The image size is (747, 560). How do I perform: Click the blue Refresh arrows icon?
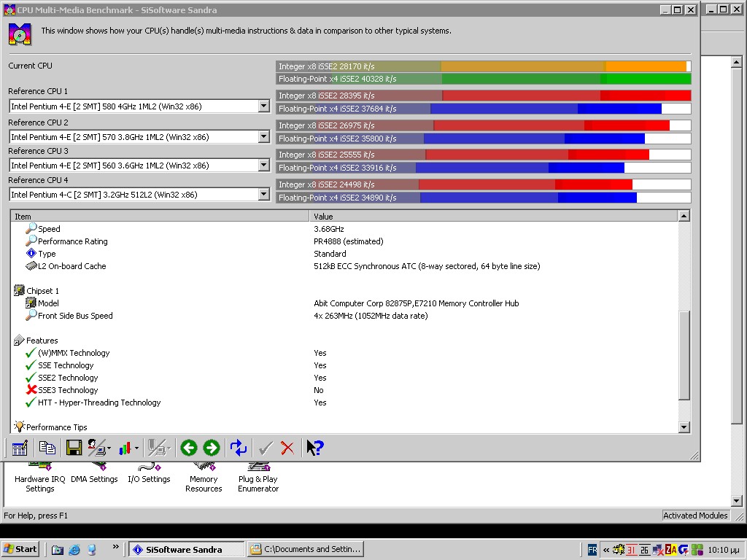click(x=239, y=448)
